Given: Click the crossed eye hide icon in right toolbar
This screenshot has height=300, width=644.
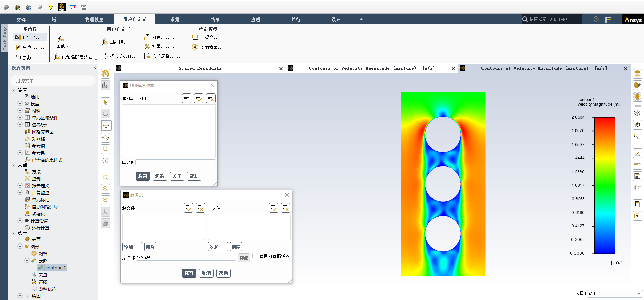Looking at the screenshot, I should tap(637, 125).
